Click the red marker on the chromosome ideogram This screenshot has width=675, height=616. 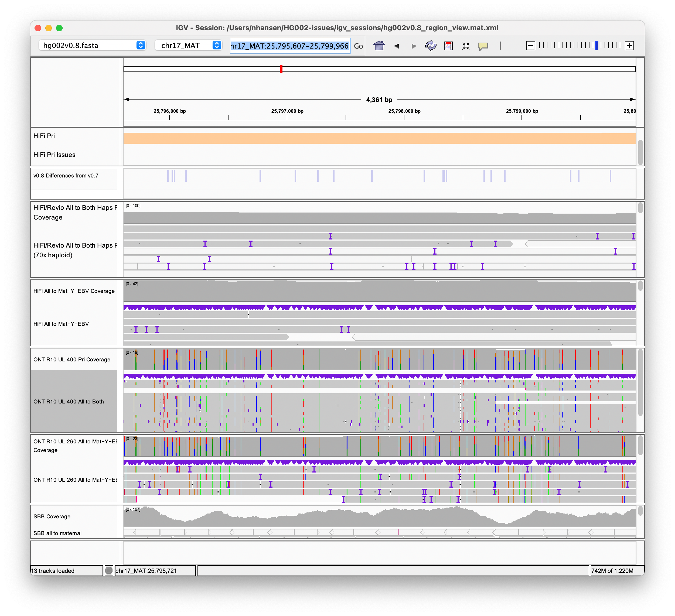click(x=281, y=69)
